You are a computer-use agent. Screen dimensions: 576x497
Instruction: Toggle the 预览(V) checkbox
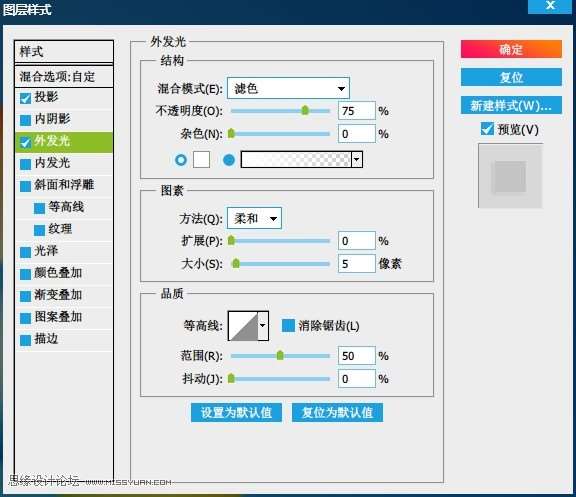pos(487,129)
